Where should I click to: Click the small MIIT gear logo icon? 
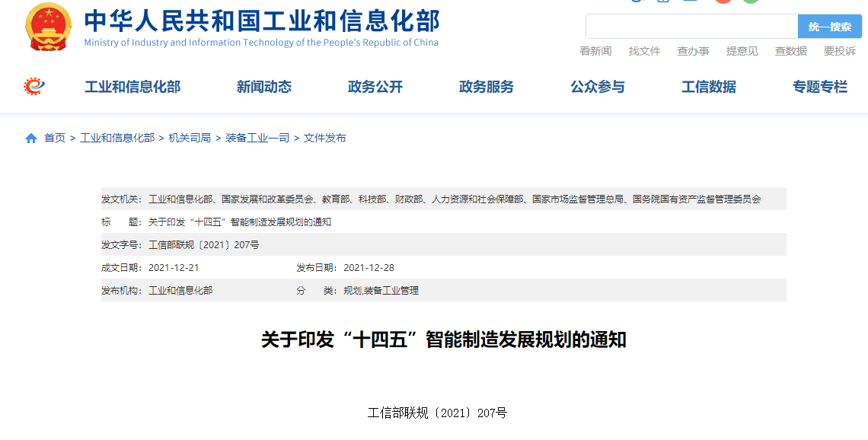tap(34, 86)
